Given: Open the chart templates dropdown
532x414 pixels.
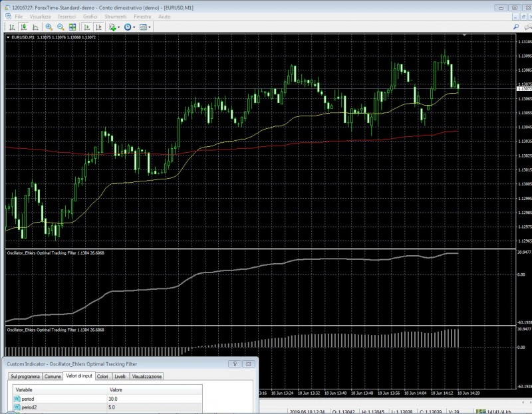Looking at the screenshot, I should (x=144, y=27).
